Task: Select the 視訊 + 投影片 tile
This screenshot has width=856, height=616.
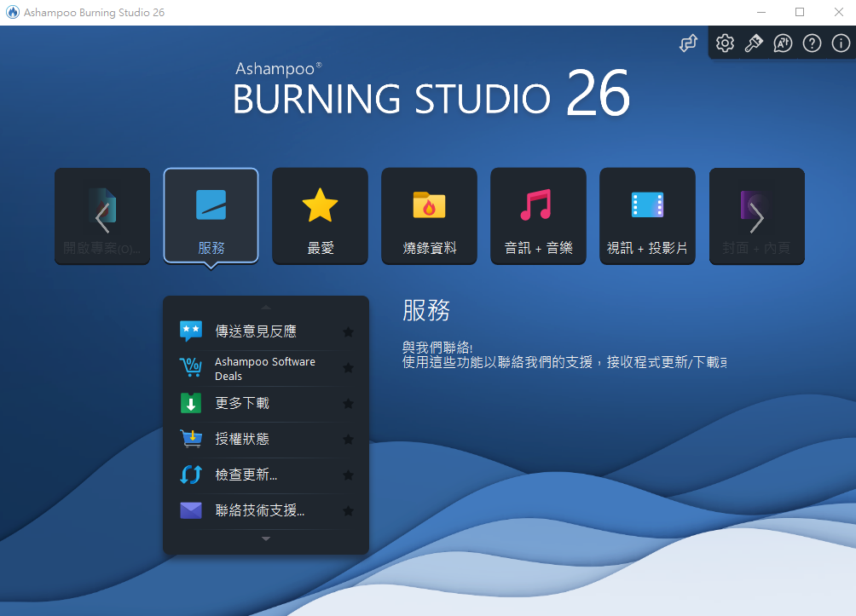Action: point(647,216)
